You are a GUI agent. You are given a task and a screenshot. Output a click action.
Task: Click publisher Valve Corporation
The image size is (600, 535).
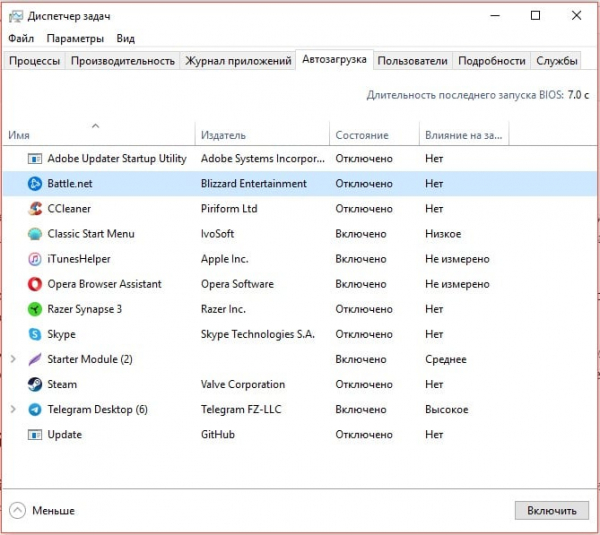243,384
